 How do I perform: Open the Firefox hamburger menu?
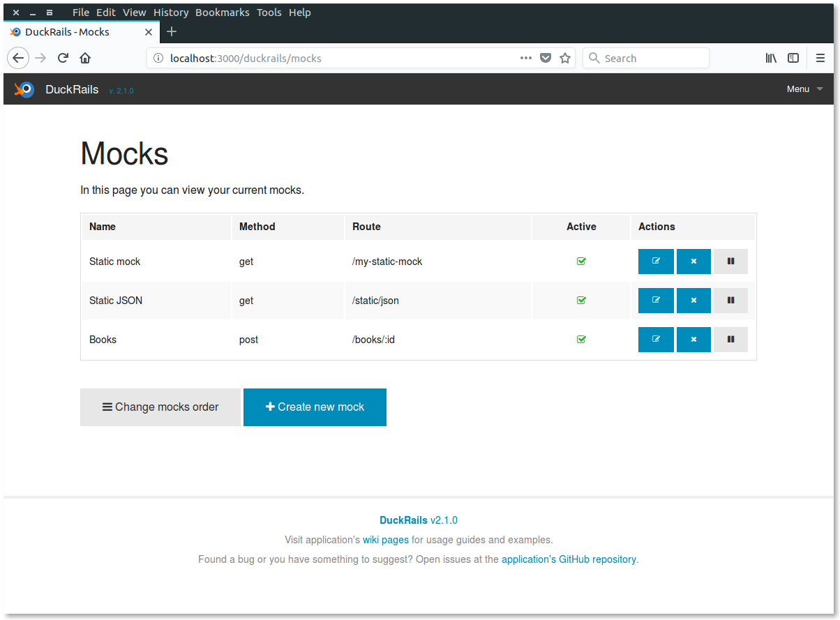pos(820,59)
